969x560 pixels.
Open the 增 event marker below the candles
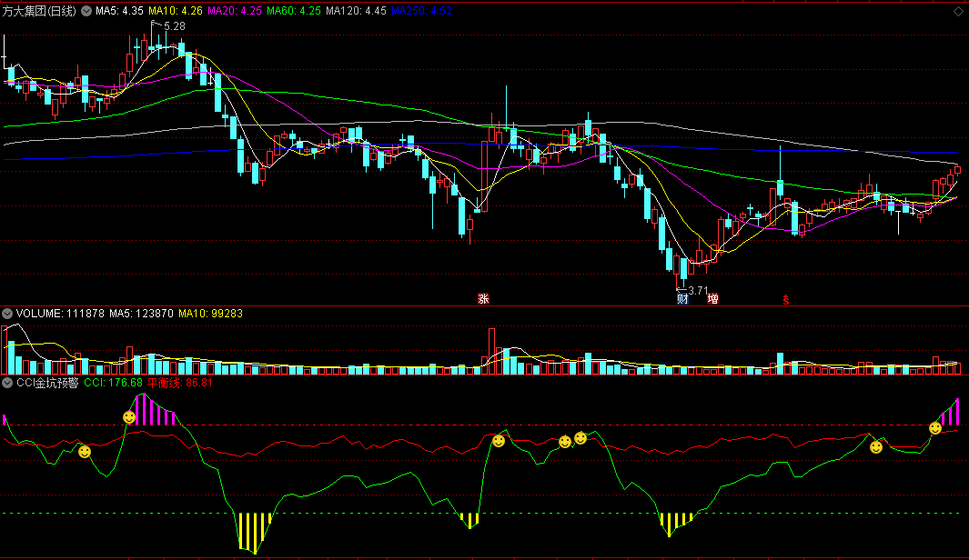coord(712,299)
